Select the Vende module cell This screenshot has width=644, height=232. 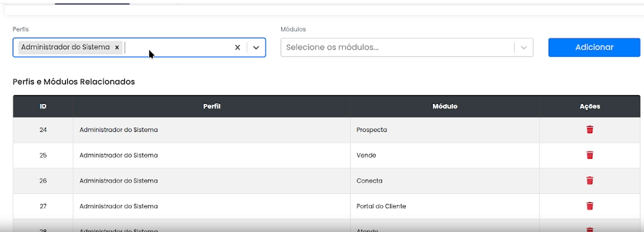point(366,155)
